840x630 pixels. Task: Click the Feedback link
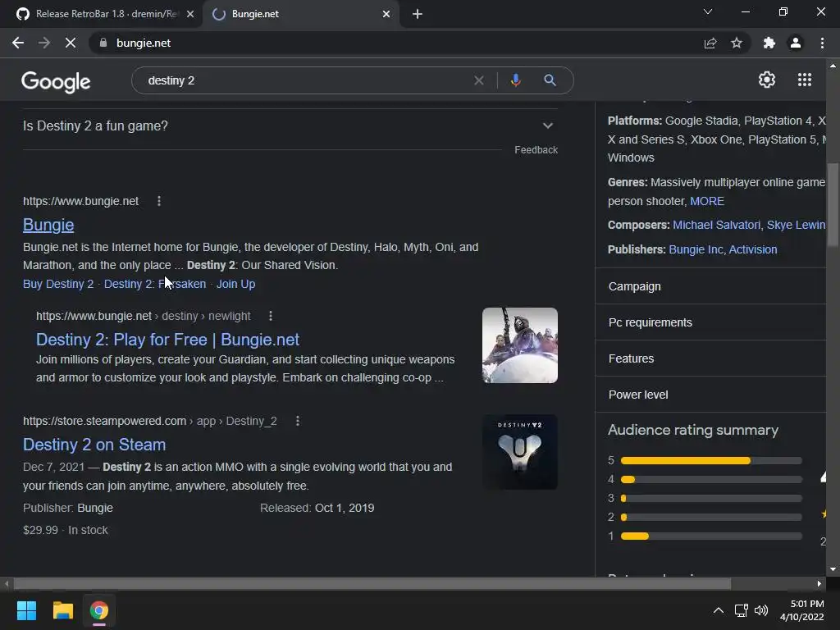[x=536, y=150]
